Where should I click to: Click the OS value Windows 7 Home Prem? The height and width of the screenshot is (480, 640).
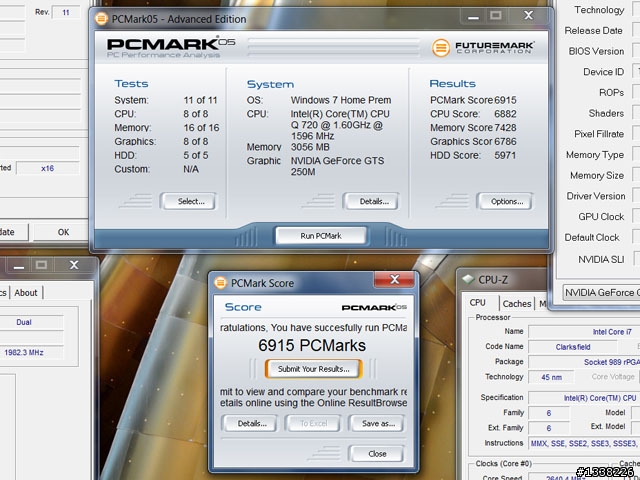341,100
